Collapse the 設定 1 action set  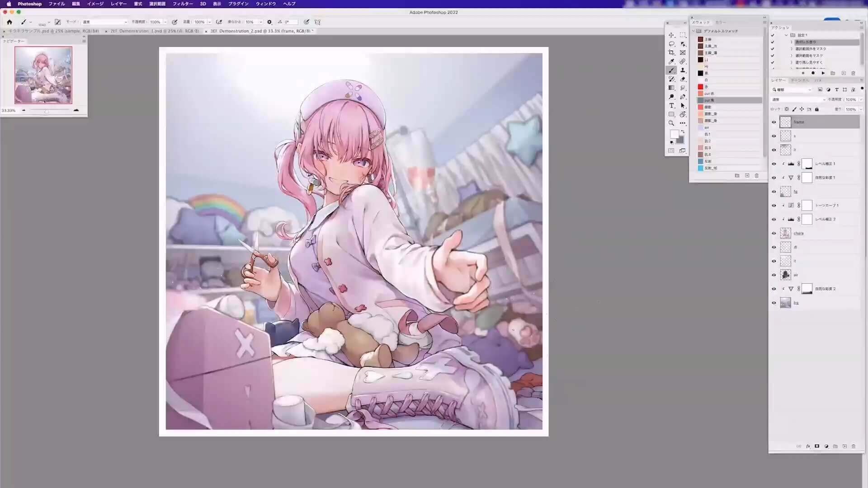click(x=787, y=35)
